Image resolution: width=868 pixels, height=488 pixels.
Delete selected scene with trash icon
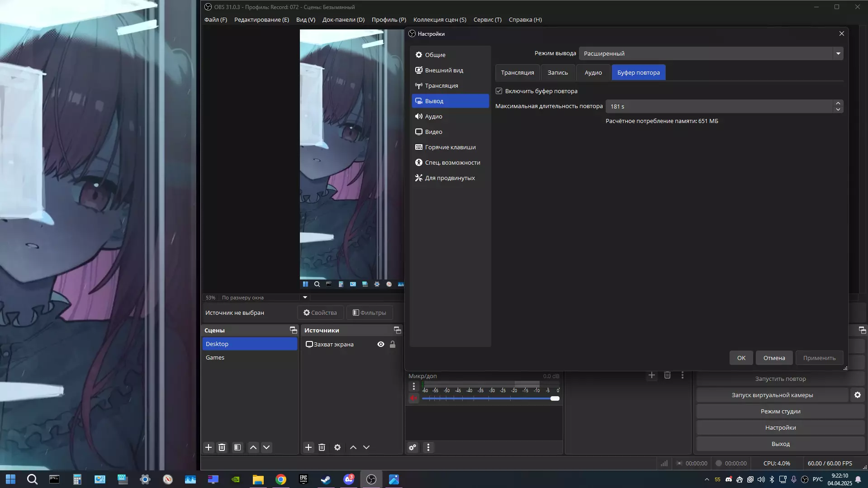[222, 447]
